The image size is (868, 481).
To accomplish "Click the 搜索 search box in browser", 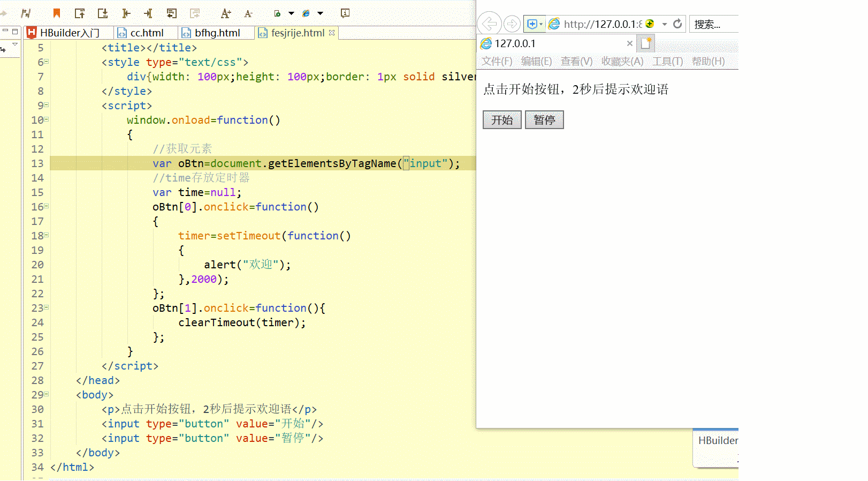I will [714, 24].
